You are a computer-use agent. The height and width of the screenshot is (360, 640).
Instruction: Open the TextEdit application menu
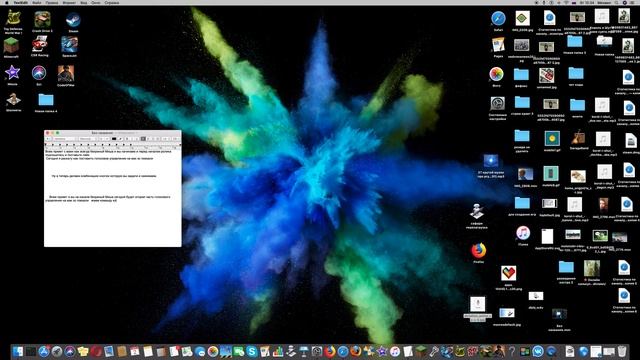point(21,2)
